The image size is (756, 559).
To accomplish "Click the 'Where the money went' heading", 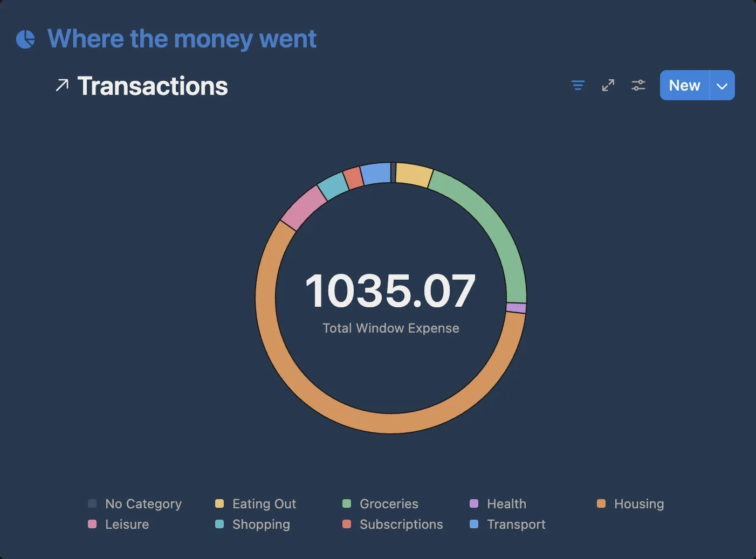I will point(182,39).
